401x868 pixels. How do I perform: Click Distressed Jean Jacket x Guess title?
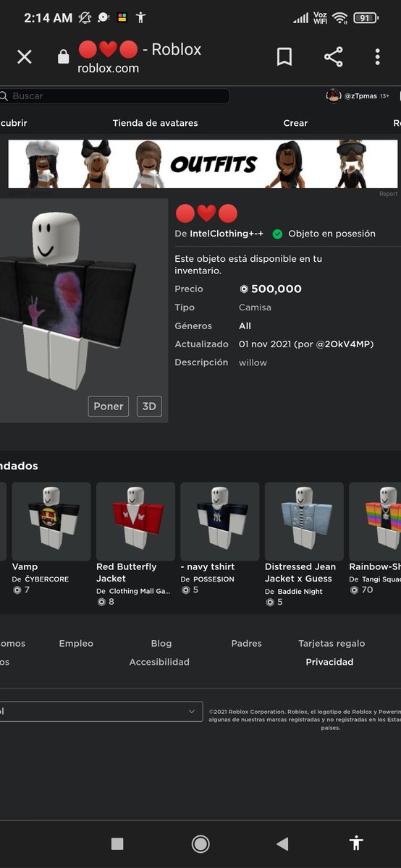[x=298, y=573]
